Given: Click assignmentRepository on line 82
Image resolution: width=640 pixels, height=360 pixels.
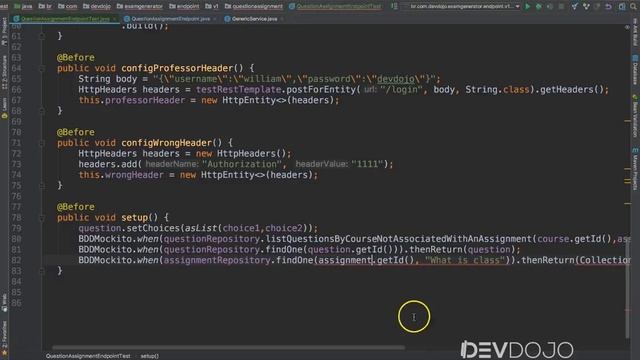Looking at the screenshot, I should (x=217, y=260).
